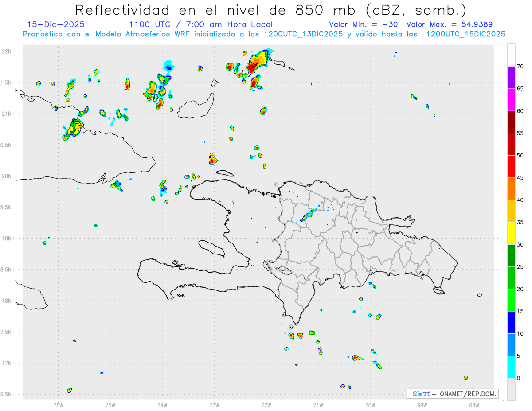Click the '74W' longitude label
The height and width of the screenshot is (411, 532).
click(162, 405)
